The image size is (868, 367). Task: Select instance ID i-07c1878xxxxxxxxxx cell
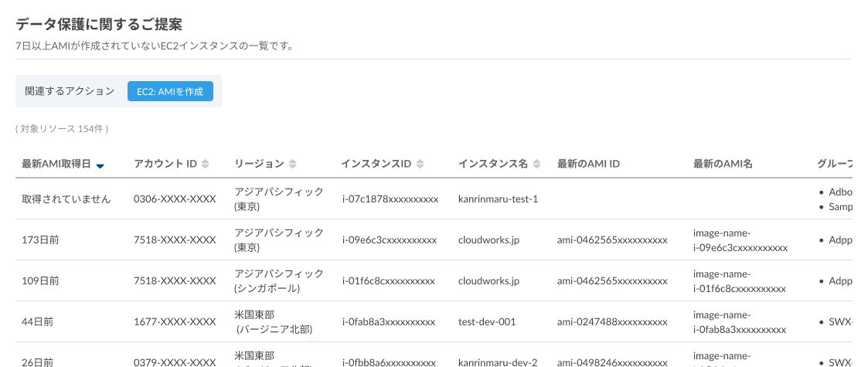390,199
